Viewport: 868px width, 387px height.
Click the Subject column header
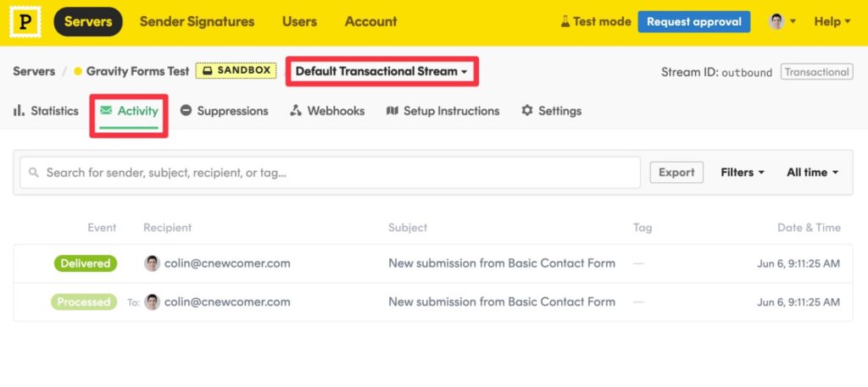click(x=408, y=228)
